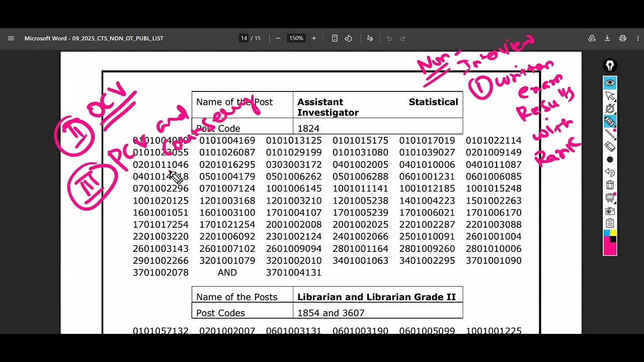This screenshot has height=362, width=644.
Task: Toggle annotation visibility eye icon
Action: tap(610, 82)
